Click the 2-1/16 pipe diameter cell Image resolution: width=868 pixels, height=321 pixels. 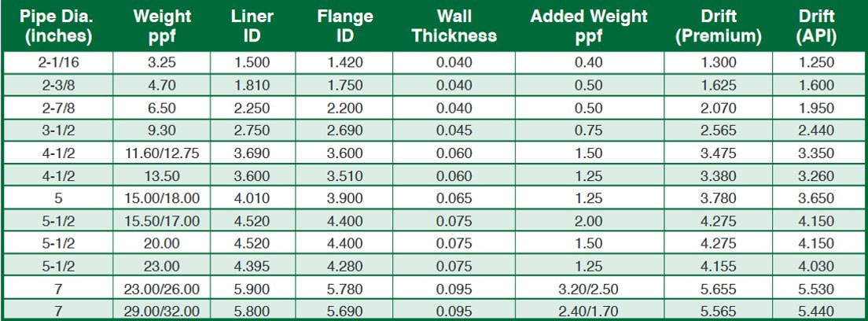tap(57, 62)
